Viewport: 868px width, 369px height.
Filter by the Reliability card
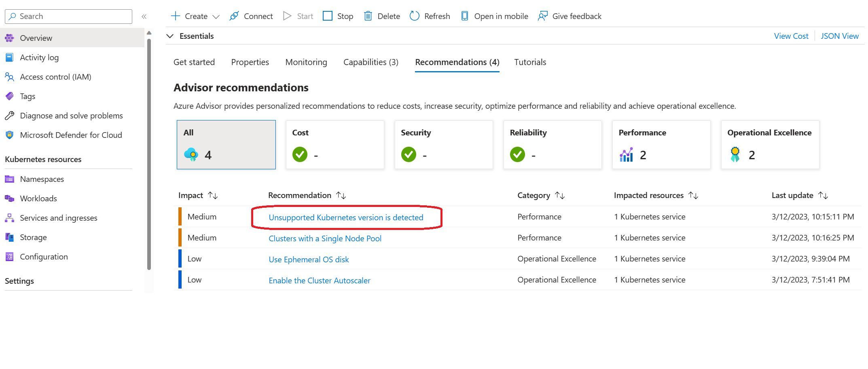click(553, 145)
